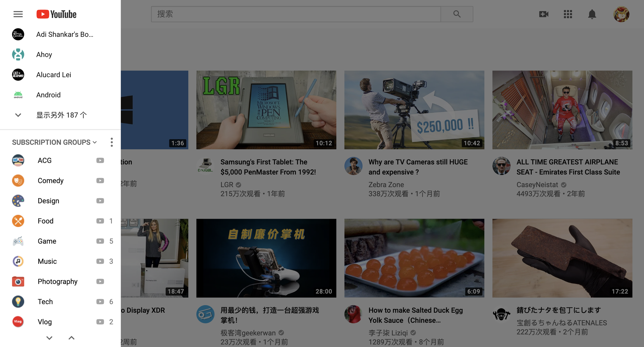Open the notifications bell
The height and width of the screenshot is (347, 644).
click(x=592, y=14)
